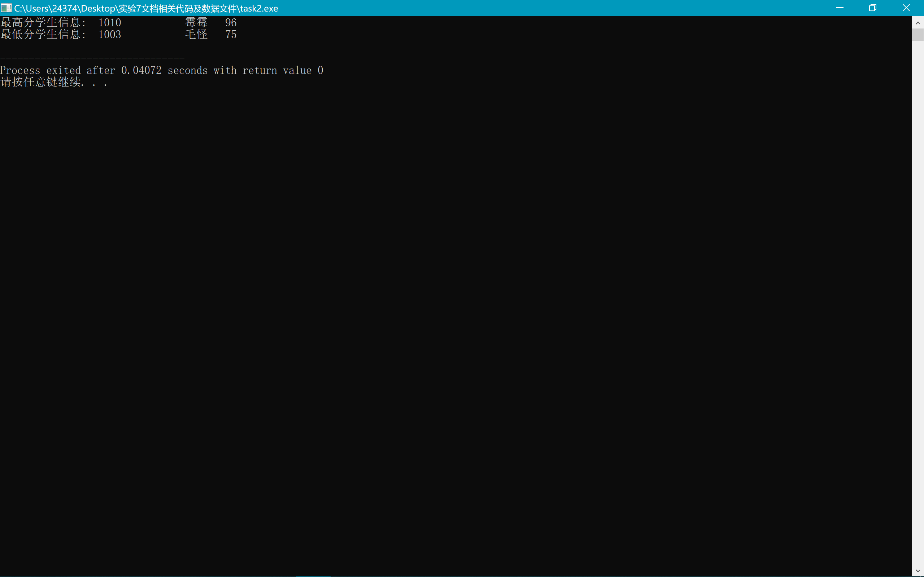
Task: Click the 请按任意键继续 prompt line
Action: 53,82
